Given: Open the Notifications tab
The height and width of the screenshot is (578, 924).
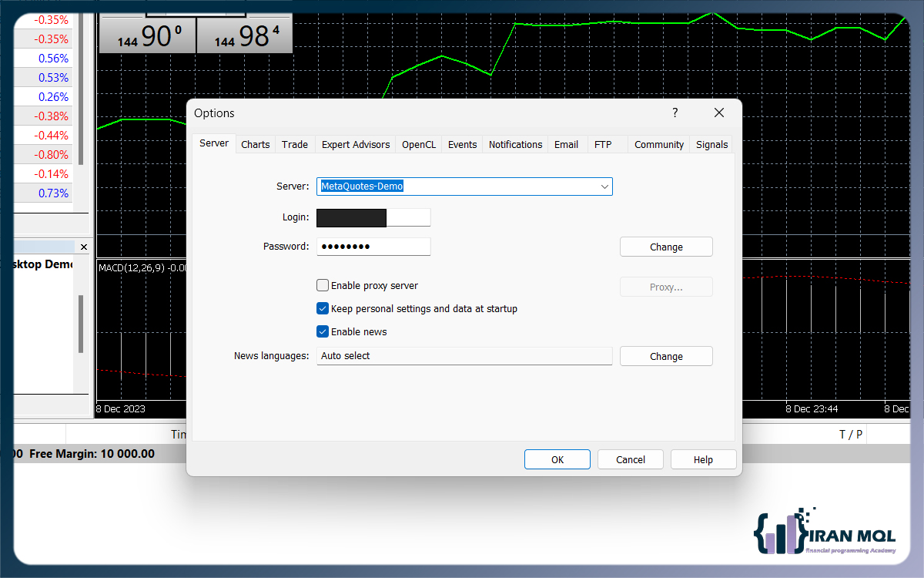Looking at the screenshot, I should 516,144.
